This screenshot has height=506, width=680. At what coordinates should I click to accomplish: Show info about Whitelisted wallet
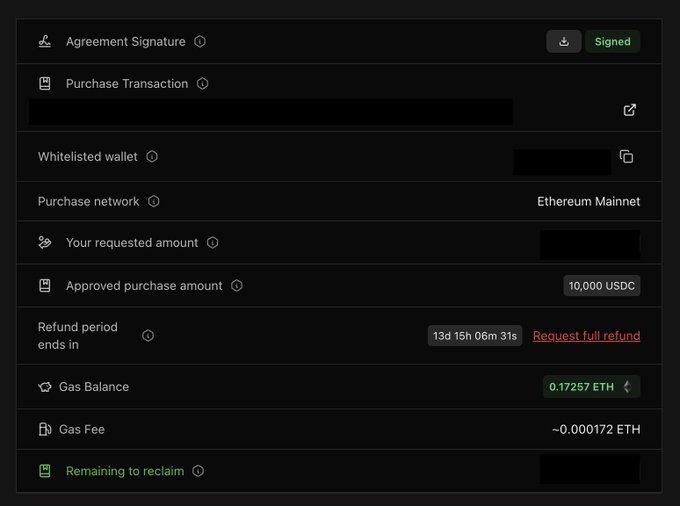pyautogui.click(x=152, y=157)
